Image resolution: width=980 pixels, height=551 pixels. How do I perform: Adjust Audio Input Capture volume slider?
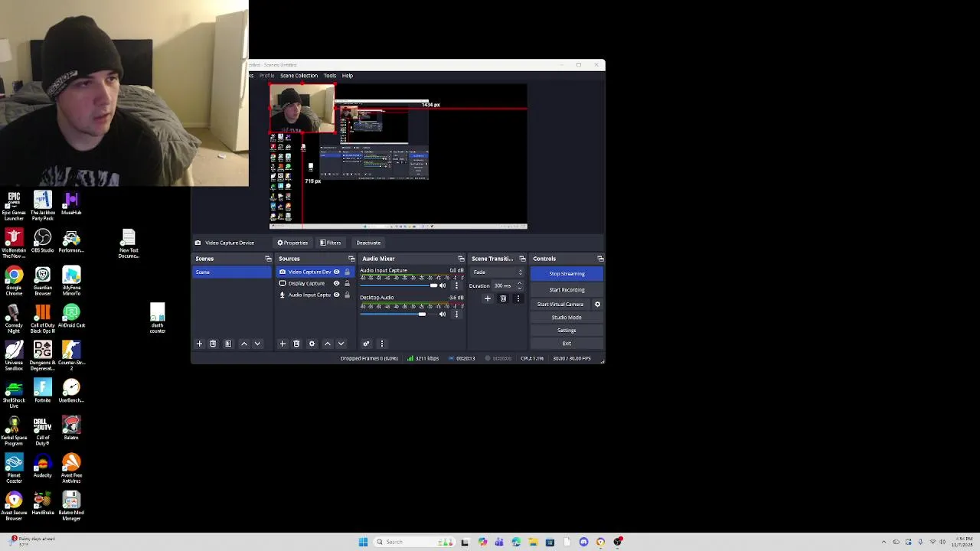click(398, 285)
